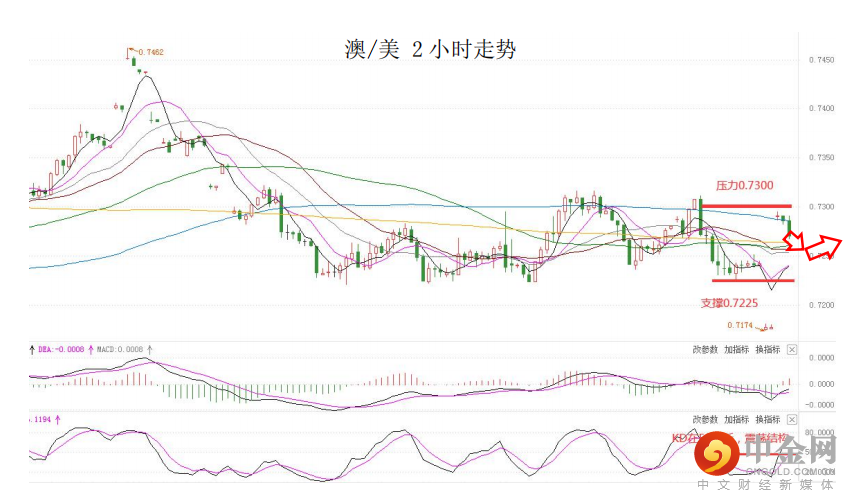Open 改参数 in the KD panel

[x=705, y=420]
